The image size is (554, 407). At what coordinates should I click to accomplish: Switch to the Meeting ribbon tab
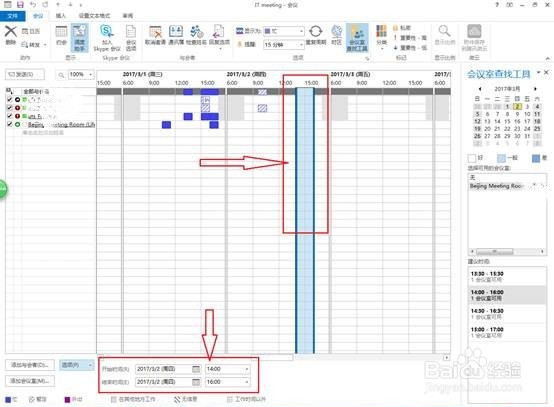[38, 16]
